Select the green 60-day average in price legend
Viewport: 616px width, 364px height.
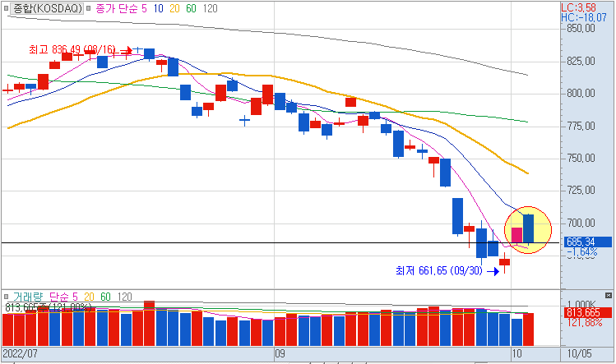pyautogui.click(x=192, y=8)
